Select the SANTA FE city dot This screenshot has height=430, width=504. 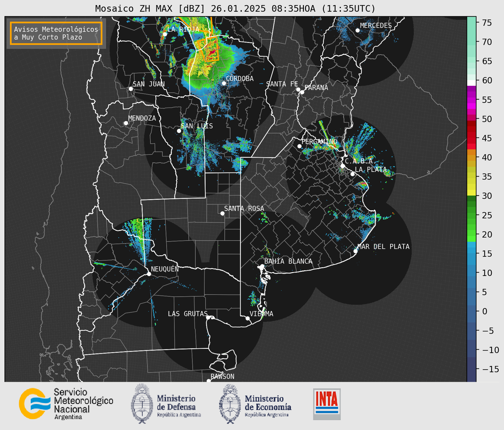click(298, 89)
